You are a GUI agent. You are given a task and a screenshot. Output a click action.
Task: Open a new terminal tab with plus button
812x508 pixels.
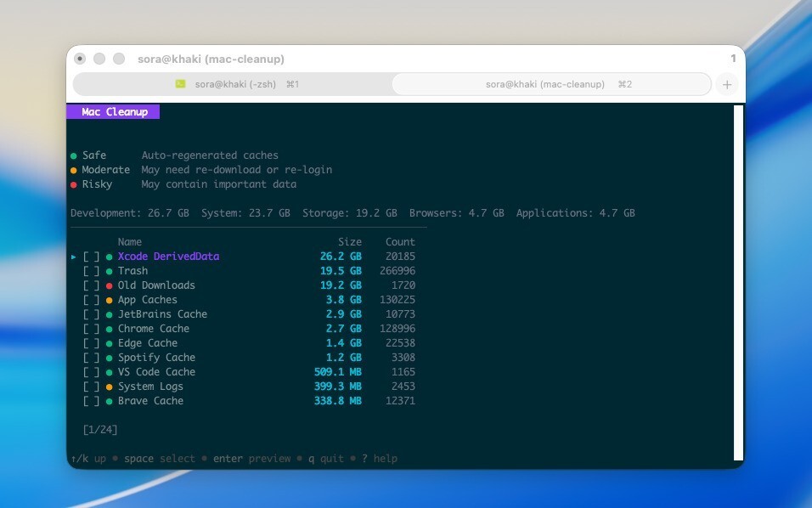[727, 84]
